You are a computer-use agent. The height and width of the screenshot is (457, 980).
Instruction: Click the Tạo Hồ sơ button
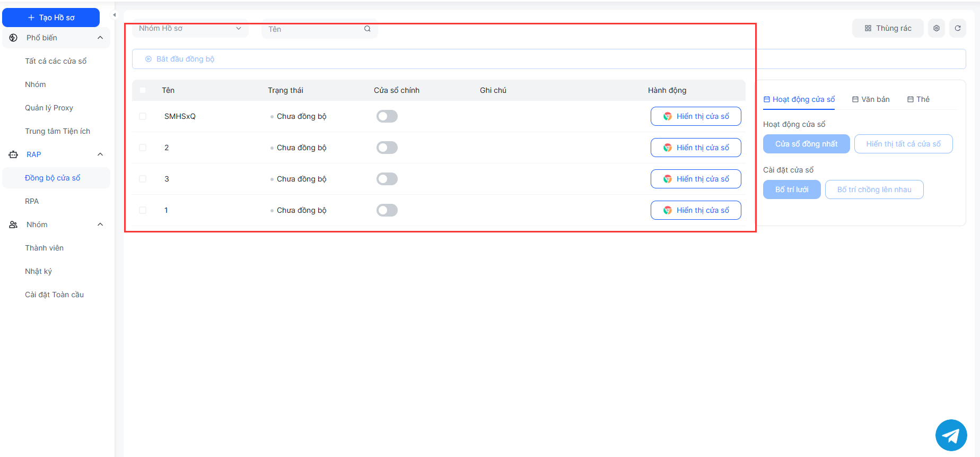pyautogui.click(x=51, y=18)
